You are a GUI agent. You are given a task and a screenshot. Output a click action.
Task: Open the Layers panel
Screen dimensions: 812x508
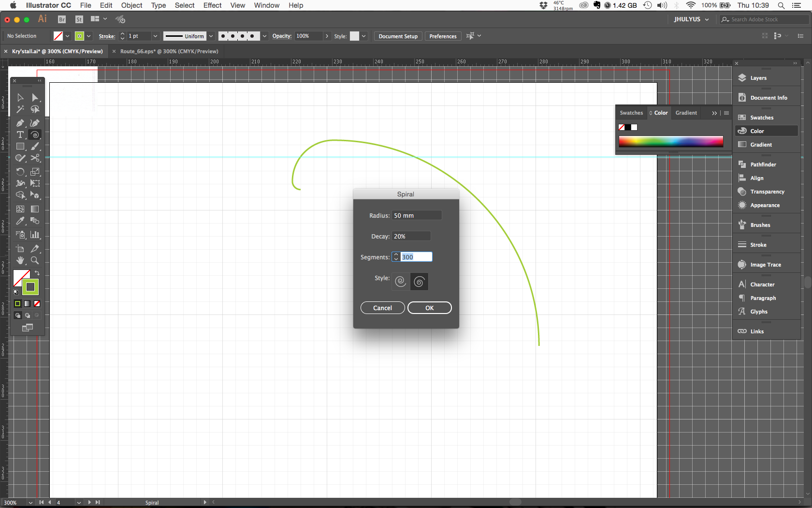pyautogui.click(x=758, y=78)
